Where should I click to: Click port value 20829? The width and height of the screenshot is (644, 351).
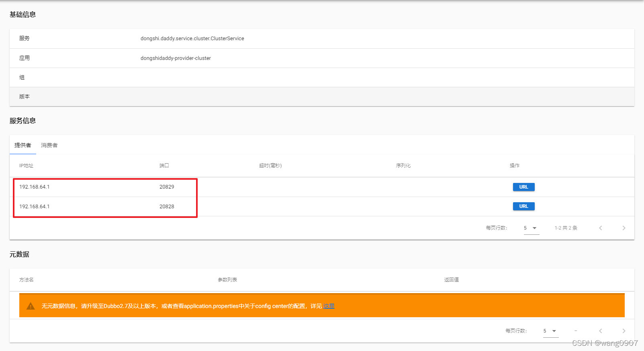click(167, 187)
